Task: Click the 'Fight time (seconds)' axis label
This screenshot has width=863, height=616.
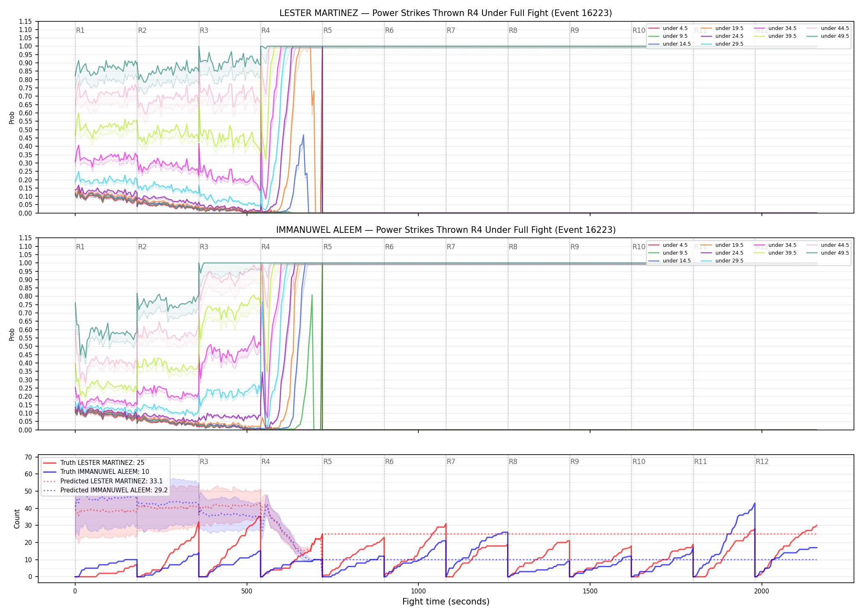Action: pyautogui.click(x=446, y=602)
